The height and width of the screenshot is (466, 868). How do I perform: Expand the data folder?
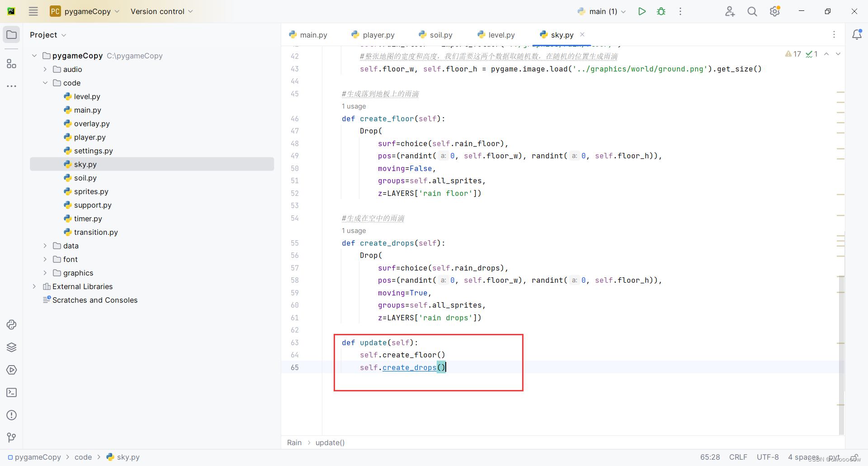coord(45,246)
